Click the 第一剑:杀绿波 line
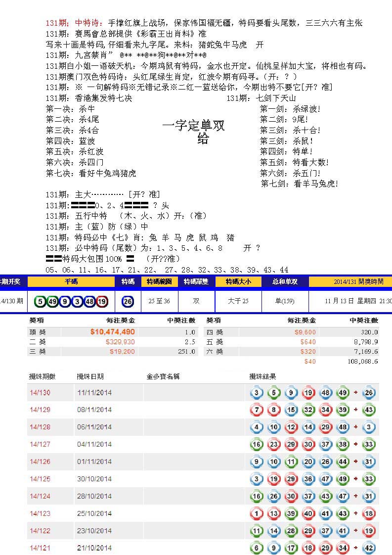392x555 pixels. point(290,109)
